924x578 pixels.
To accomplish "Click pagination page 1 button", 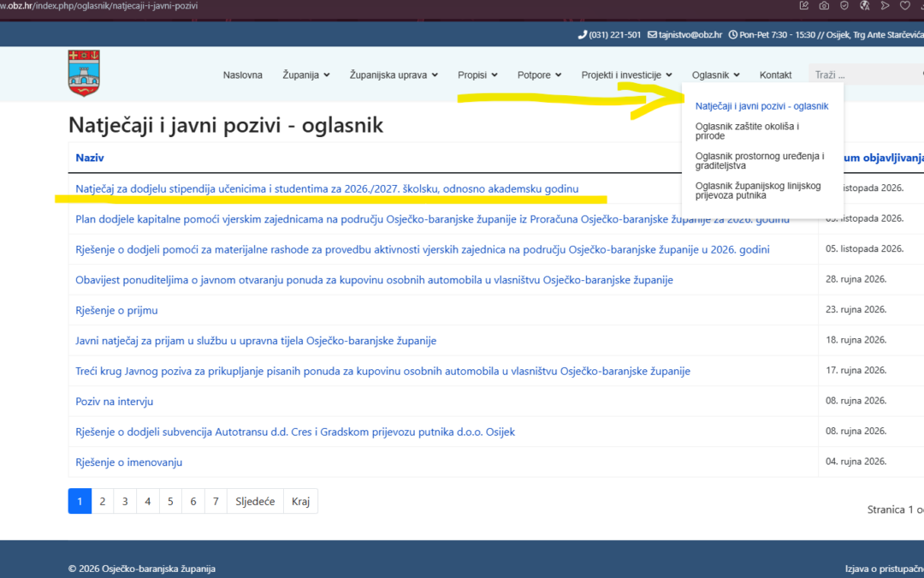I will 80,501.
